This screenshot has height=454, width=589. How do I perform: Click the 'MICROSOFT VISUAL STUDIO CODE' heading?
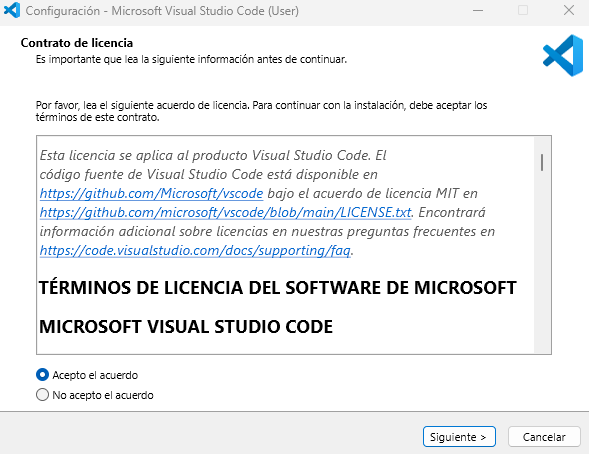(186, 327)
